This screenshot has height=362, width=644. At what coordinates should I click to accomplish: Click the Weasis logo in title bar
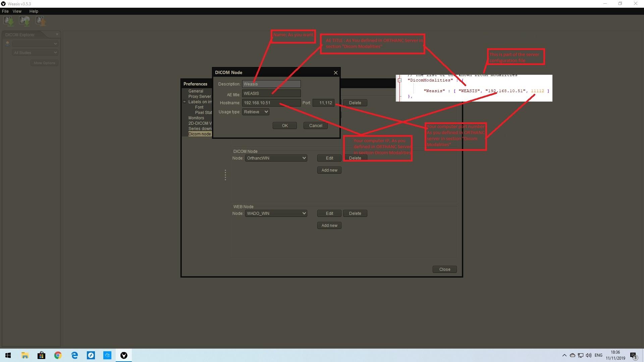tap(3, 4)
